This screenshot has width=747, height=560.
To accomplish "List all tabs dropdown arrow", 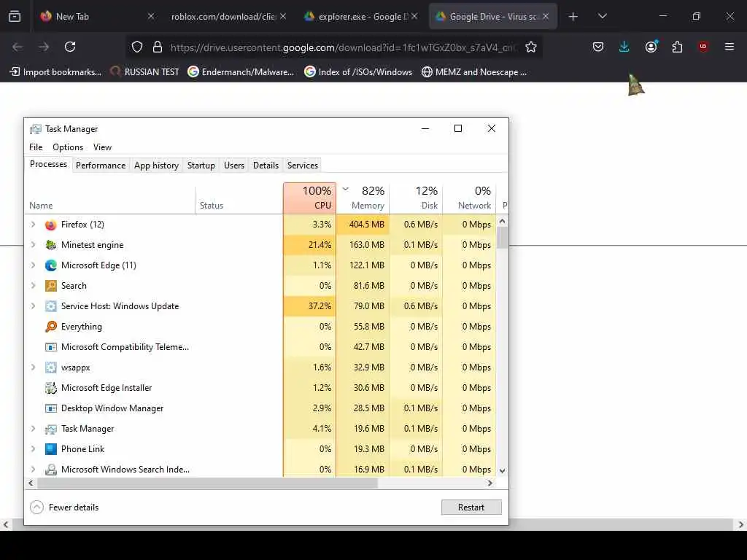I will point(602,16).
